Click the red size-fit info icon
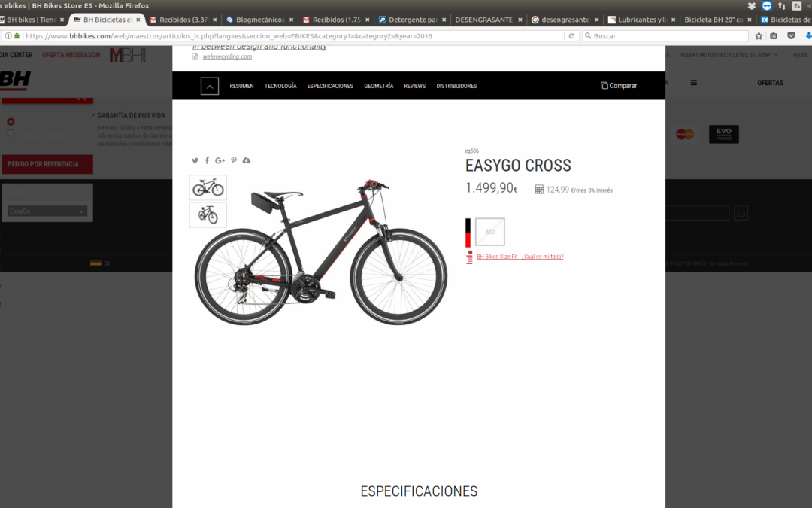 [x=469, y=257]
